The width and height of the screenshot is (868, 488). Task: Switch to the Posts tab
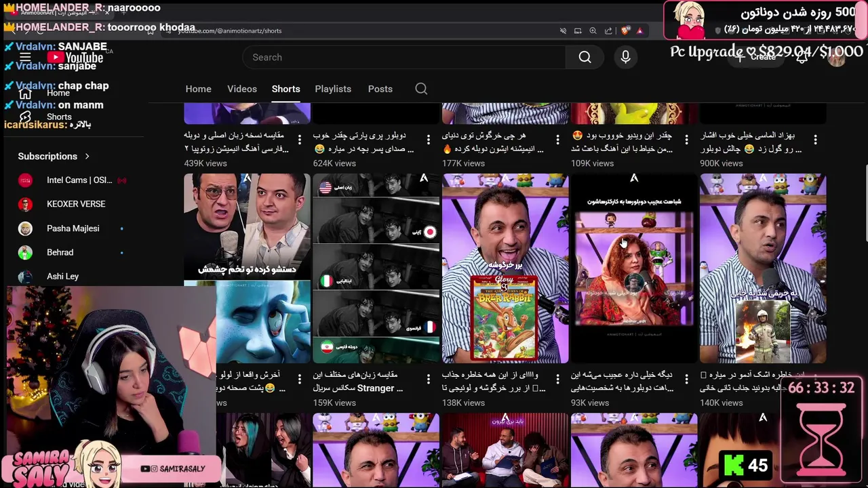click(380, 89)
